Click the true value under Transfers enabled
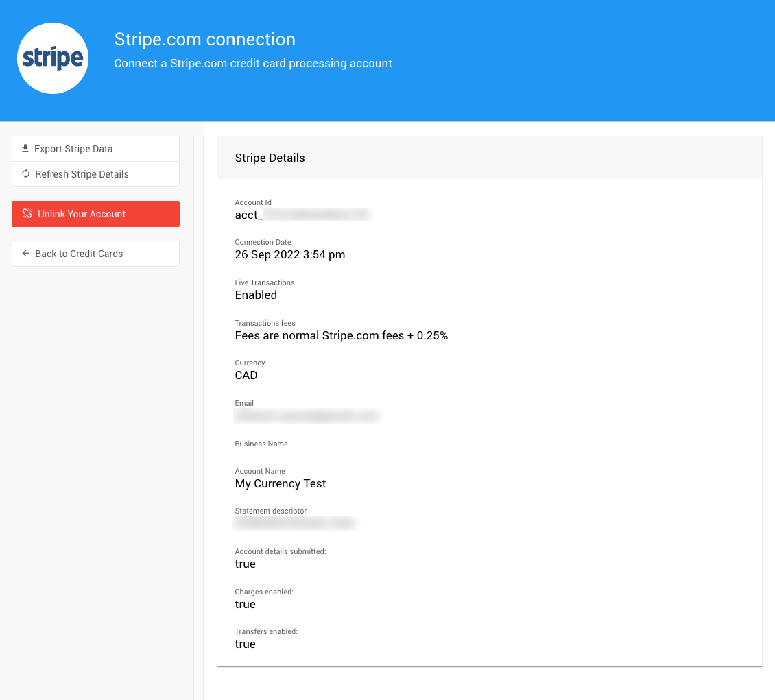Screen dimensions: 775x700 [x=245, y=644]
